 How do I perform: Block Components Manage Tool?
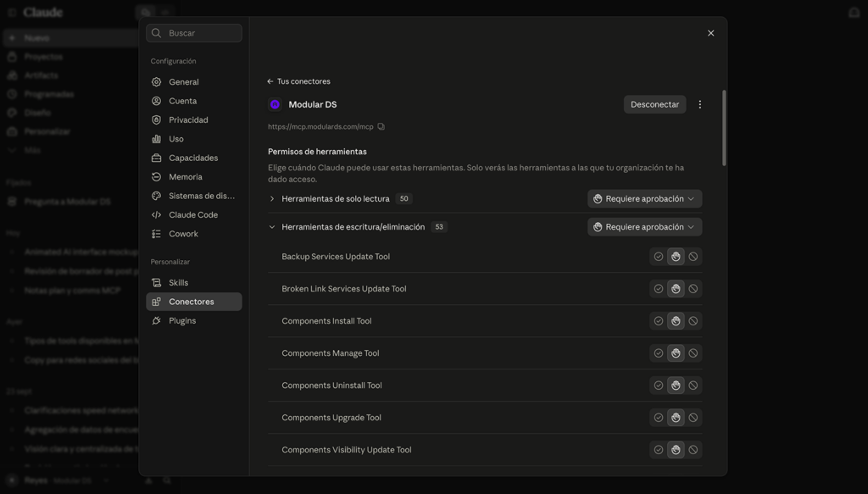[693, 353]
